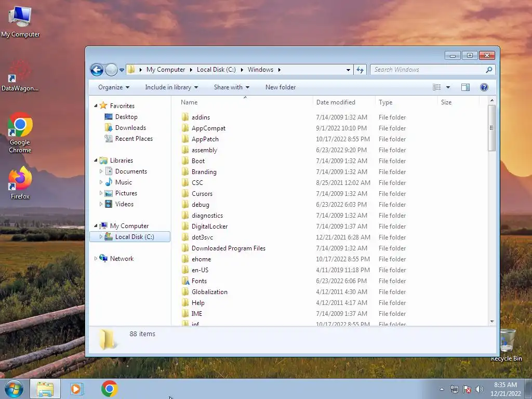Select the Globalization folder
Screen dimensions: 532x399
(209, 292)
